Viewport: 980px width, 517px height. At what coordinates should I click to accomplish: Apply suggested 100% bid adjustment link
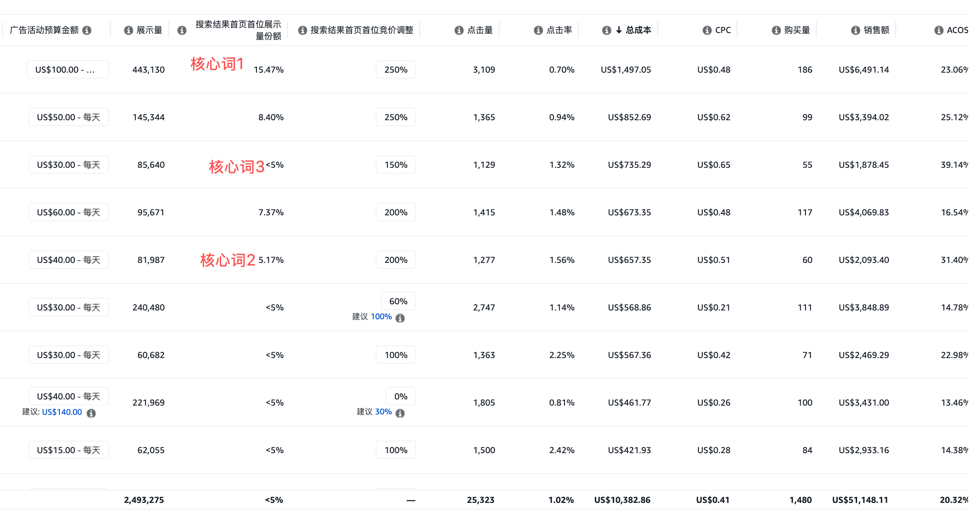381,317
